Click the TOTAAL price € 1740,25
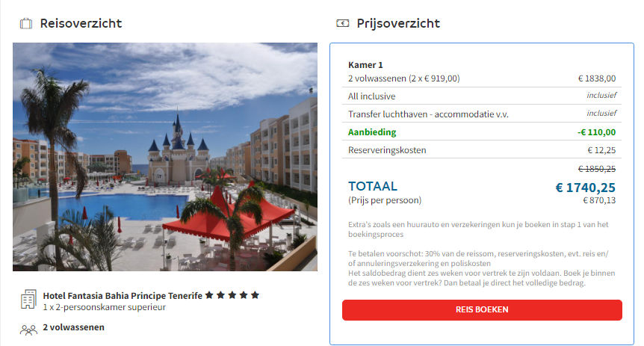The height and width of the screenshot is (346, 644). tap(585, 188)
